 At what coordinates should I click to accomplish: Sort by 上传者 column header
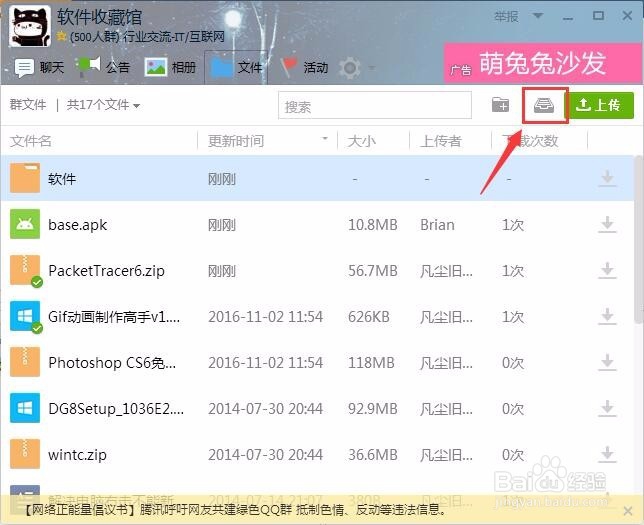(x=440, y=141)
